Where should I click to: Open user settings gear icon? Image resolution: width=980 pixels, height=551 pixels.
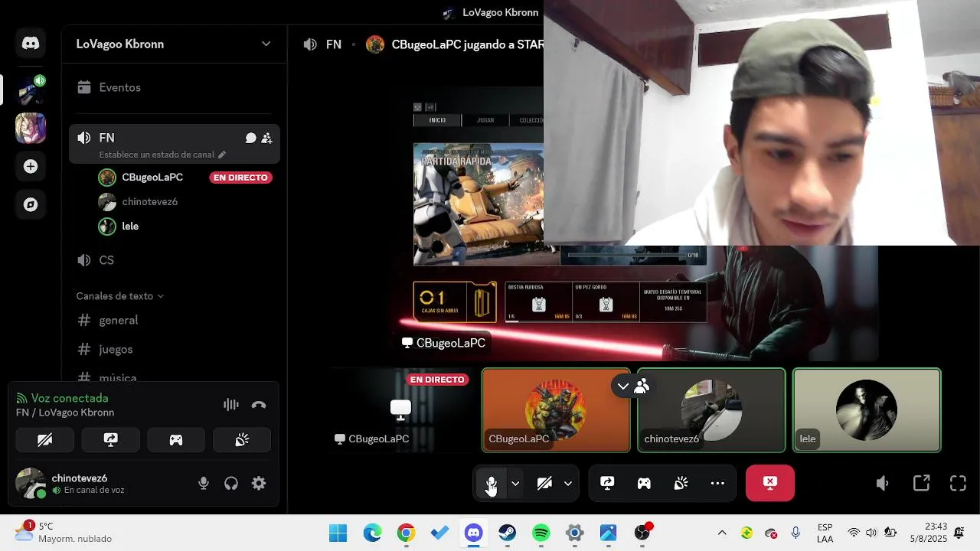point(259,483)
